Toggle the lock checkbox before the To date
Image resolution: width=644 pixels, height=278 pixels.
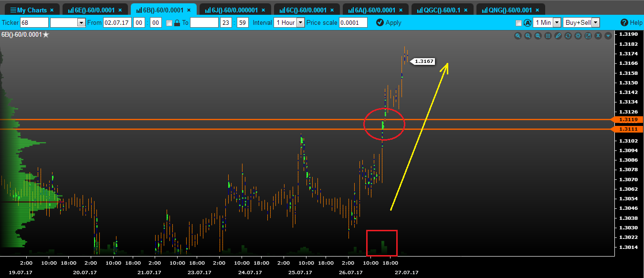(169, 22)
